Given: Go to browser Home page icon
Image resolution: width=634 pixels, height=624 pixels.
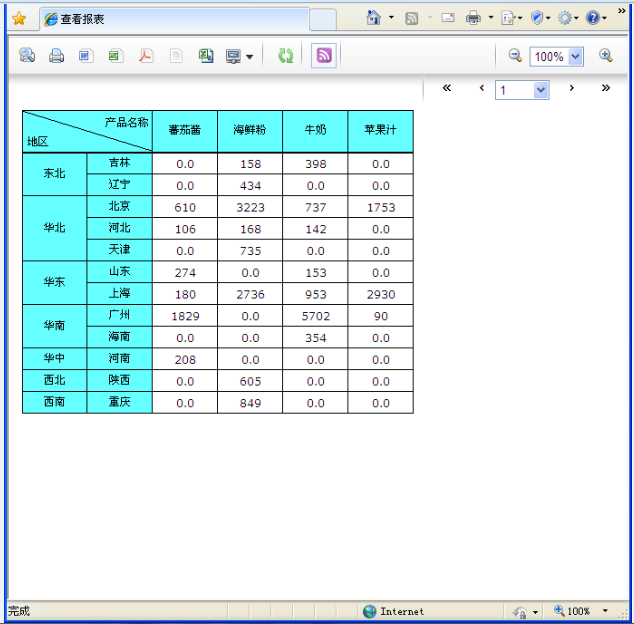Looking at the screenshot, I should 373,17.
